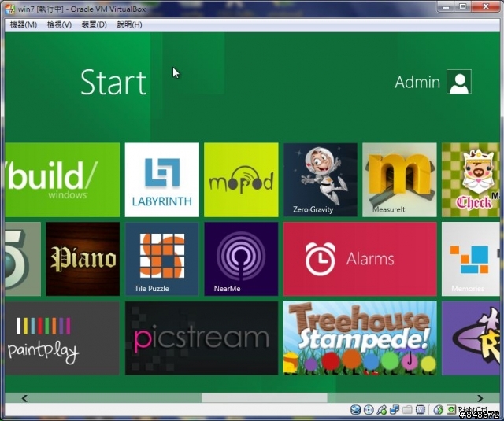Image resolution: width=504 pixels, height=421 pixels.
Task: Open the picstream tile
Action: [202, 338]
